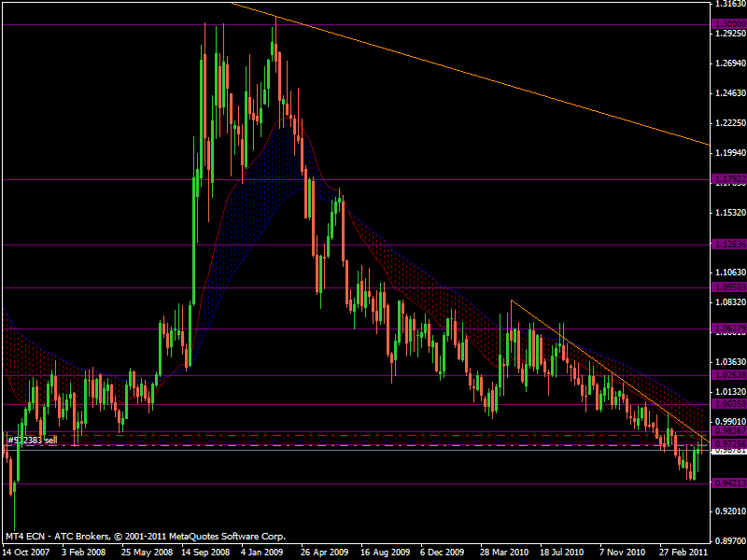This screenshot has width=747, height=560.
Task: Click the 0.92010 price scale value
Action: click(730, 511)
